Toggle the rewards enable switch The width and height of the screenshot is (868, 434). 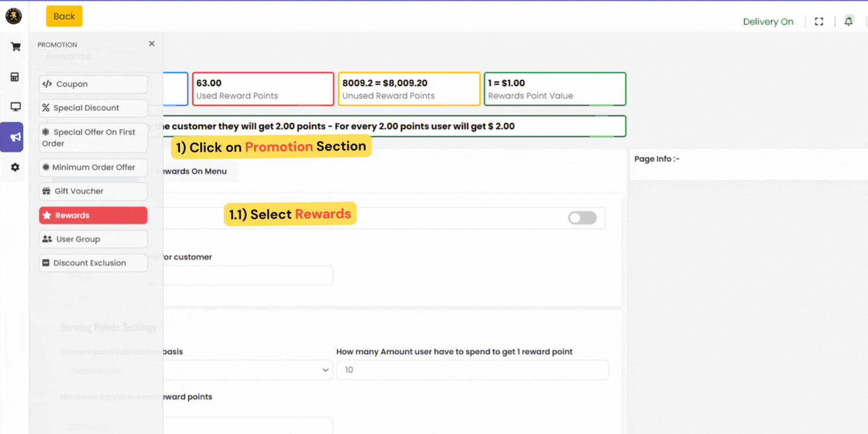click(582, 218)
